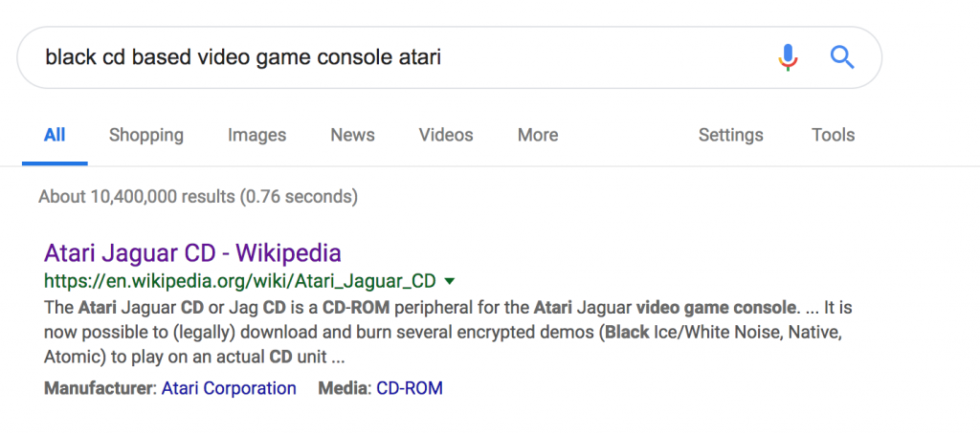The height and width of the screenshot is (434, 980).
Task: Follow the Atari Corporation manufacturer link
Action: (229, 388)
